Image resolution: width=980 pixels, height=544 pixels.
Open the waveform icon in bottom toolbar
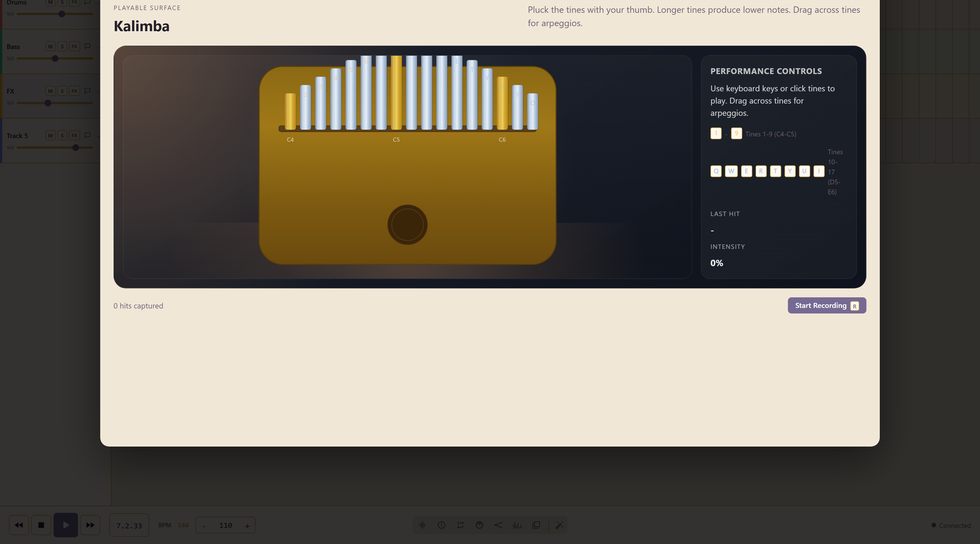[x=422, y=525]
